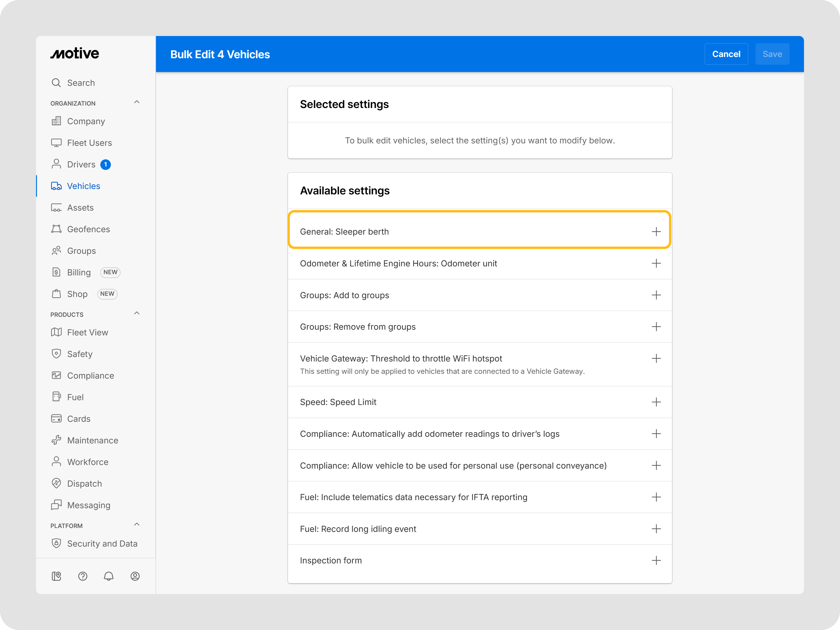Open the Vehicles sidebar item
This screenshot has width=840, height=630.
(x=83, y=186)
